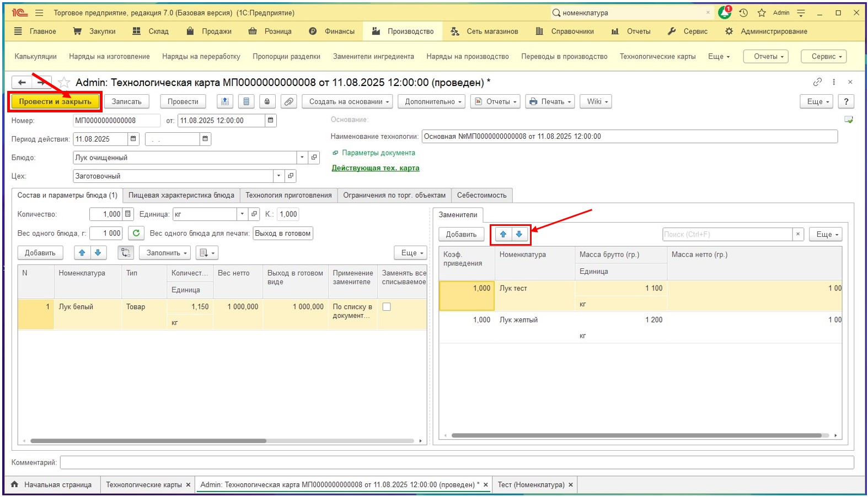868x497 pixels.
Task: Open calendar picker for document date
Action: pos(270,120)
